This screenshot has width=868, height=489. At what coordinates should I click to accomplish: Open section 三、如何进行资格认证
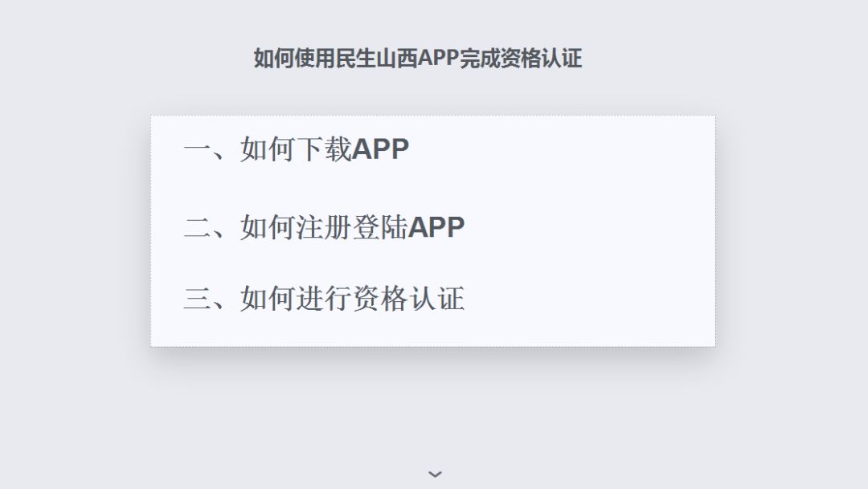(x=324, y=298)
